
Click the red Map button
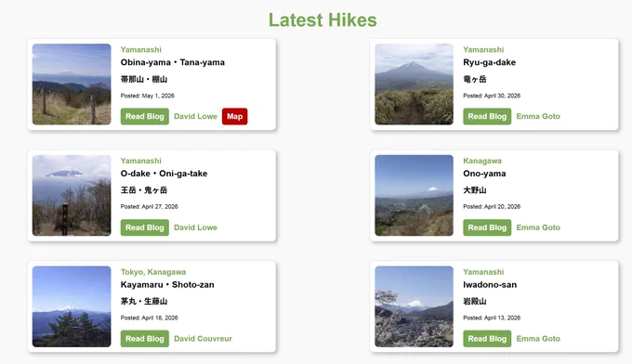[234, 116]
